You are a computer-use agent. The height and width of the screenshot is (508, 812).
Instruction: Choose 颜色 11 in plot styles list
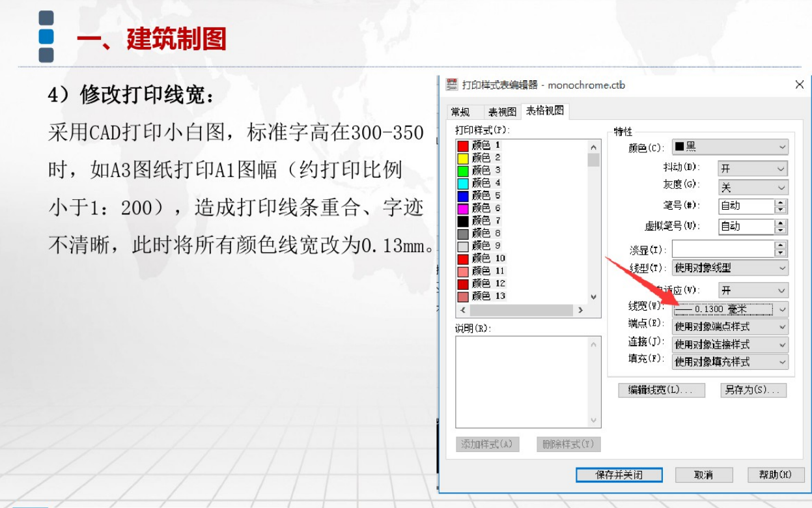pyautogui.click(x=483, y=271)
